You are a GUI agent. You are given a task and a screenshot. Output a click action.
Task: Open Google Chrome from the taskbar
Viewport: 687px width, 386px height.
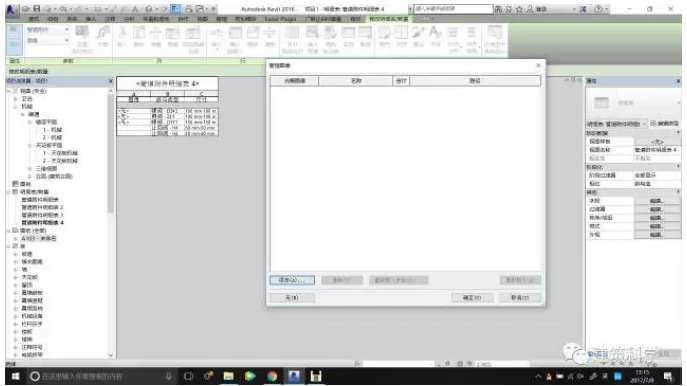(272, 376)
